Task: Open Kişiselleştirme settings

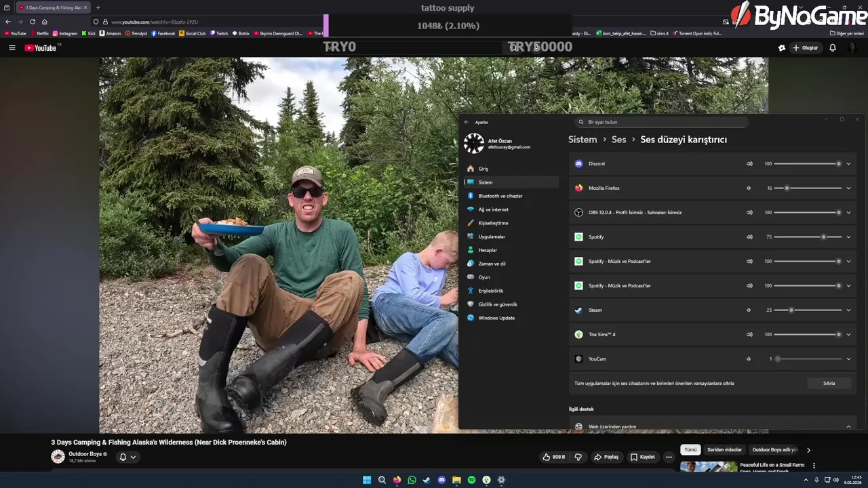Action: (511, 223)
